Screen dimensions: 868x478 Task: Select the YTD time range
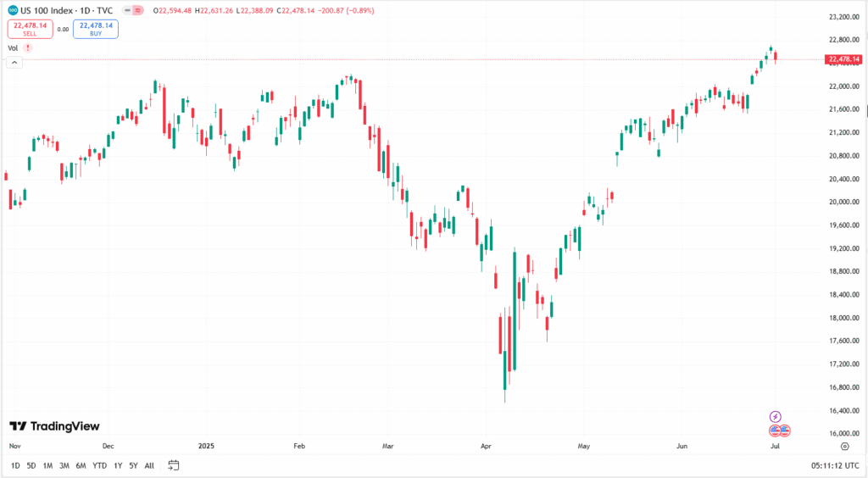tap(99, 465)
